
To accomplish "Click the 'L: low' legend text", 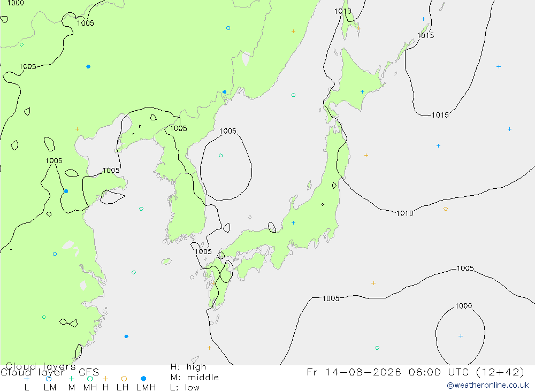I will tap(185, 388).
